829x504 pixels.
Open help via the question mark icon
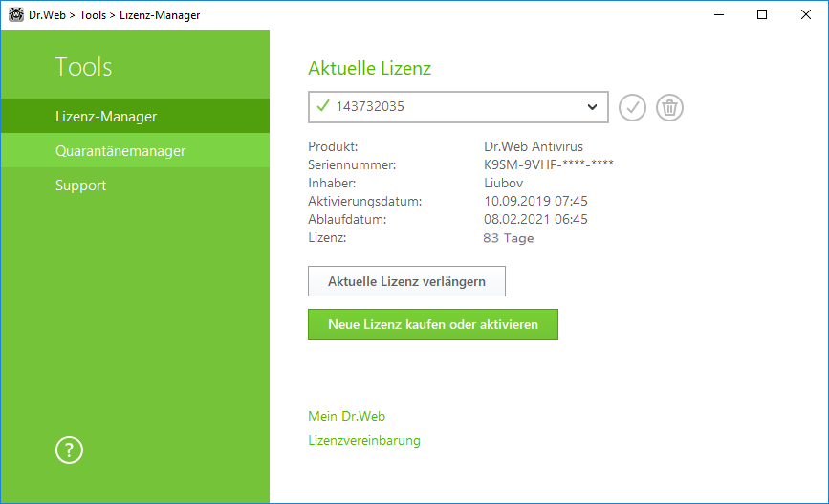69,450
